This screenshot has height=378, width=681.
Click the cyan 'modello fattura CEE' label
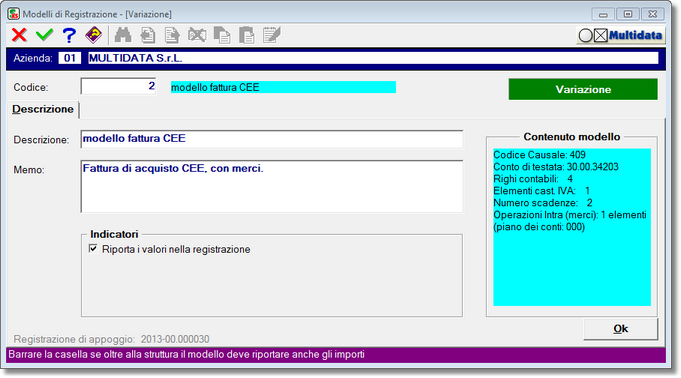click(x=283, y=87)
